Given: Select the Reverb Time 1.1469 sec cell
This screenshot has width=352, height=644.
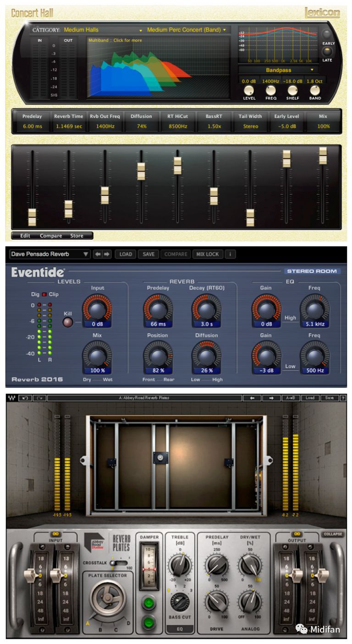Looking at the screenshot, I should pos(69,121).
